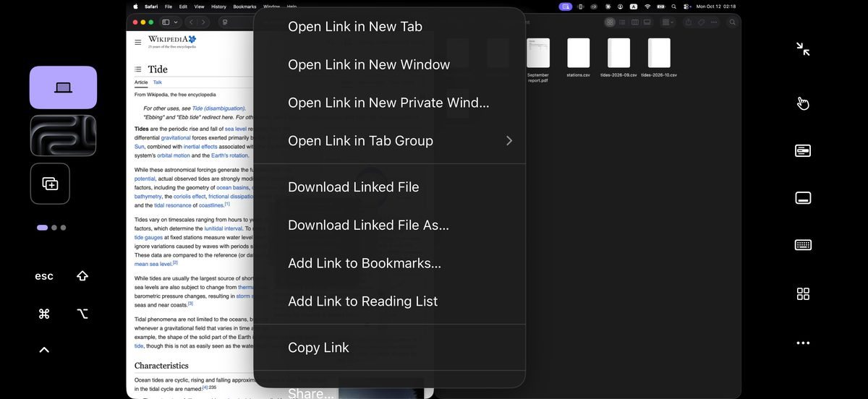Switch Finder to list view
The height and width of the screenshot is (399, 868).
(x=623, y=22)
